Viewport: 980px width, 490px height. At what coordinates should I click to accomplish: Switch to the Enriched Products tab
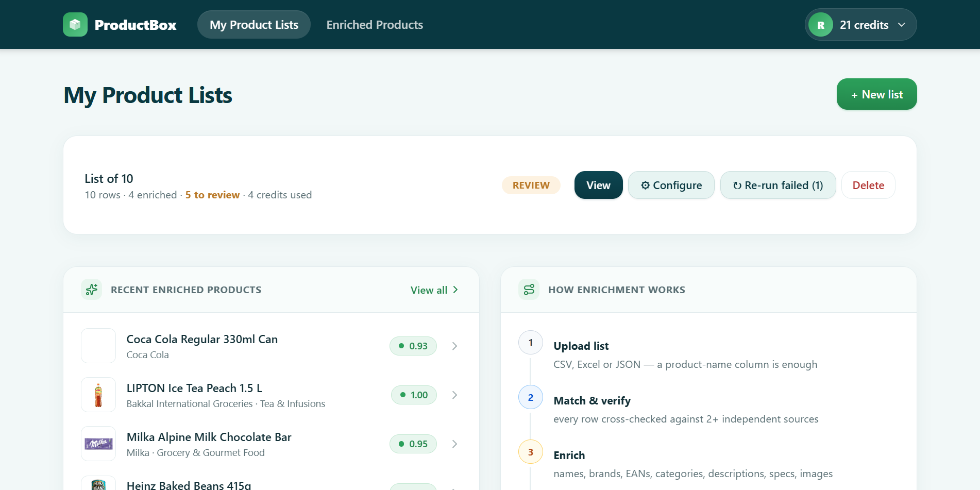(375, 25)
